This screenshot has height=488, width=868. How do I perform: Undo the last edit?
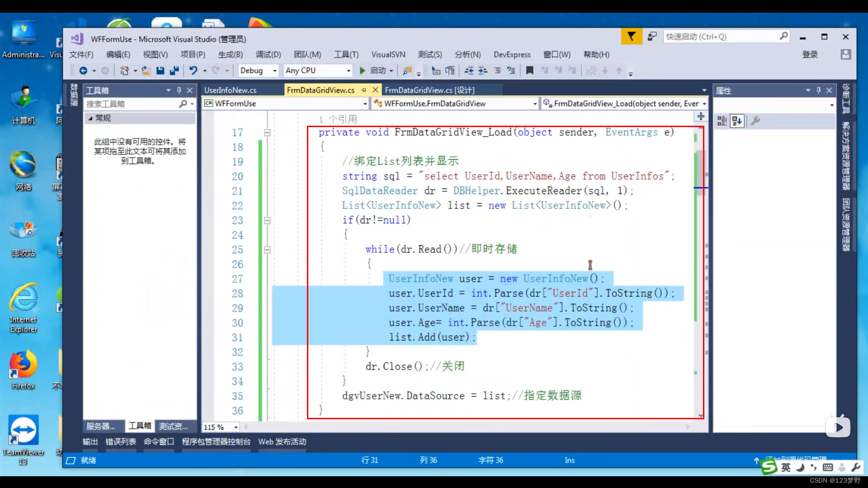[193, 71]
